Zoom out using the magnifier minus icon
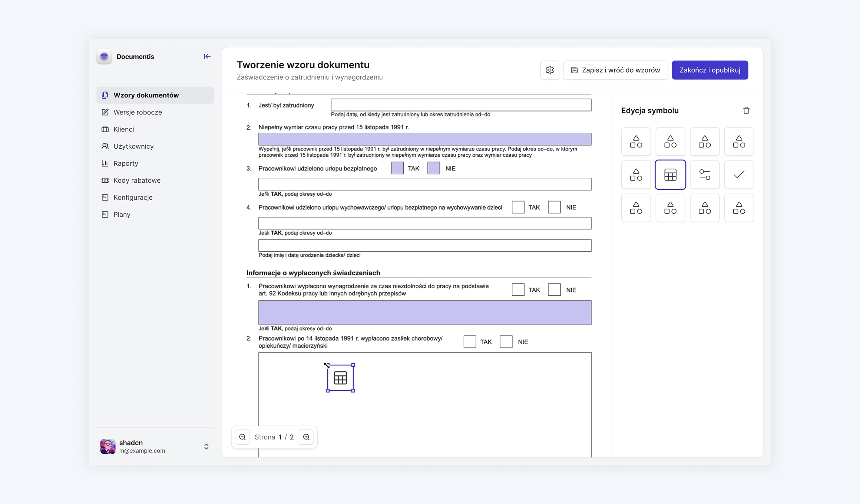Image resolution: width=860 pixels, height=504 pixels. [242, 437]
